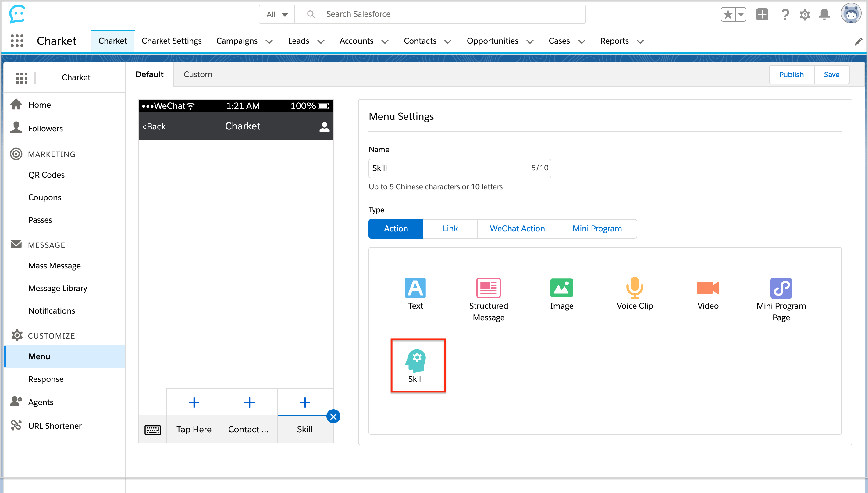Image resolution: width=868 pixels, height=493 pixels.
Task: Open the Charket Settings tab
Action: (171, 41)
